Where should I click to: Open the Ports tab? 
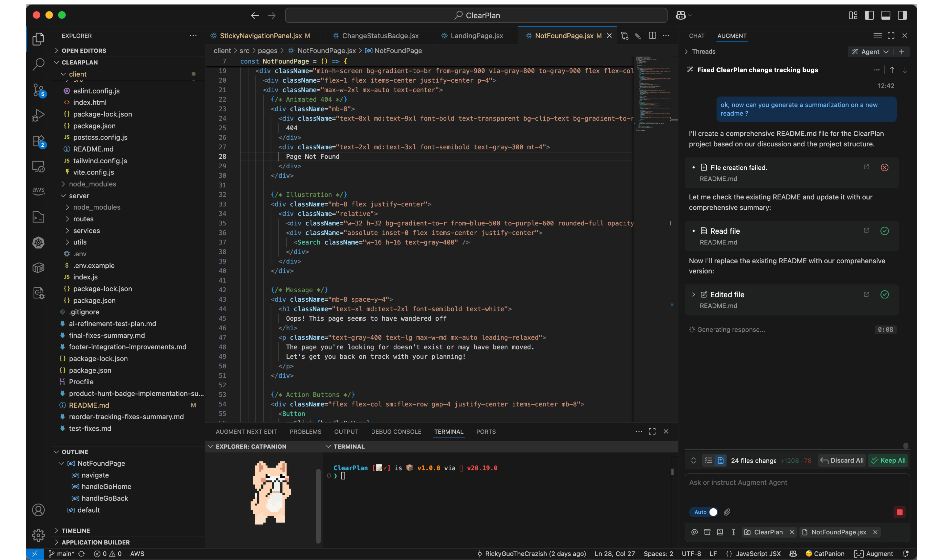click(486, 431)
